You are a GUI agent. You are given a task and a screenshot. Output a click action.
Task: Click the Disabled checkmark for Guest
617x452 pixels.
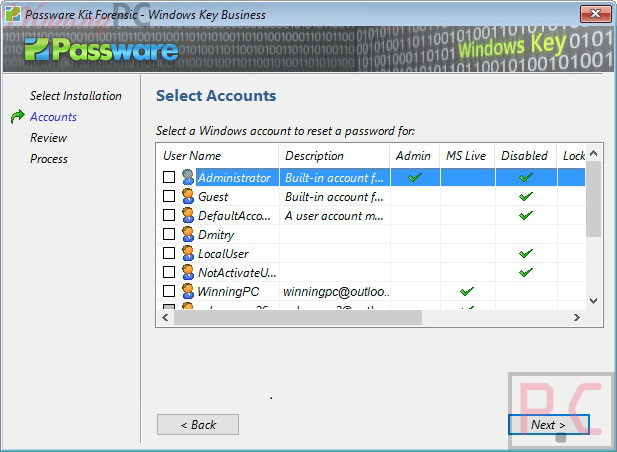tap(526, 196)
